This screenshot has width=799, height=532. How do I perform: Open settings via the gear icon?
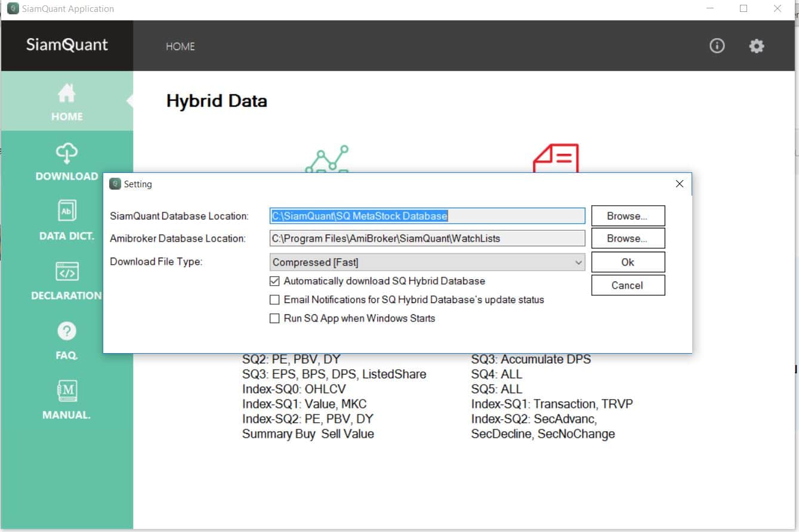756,46
